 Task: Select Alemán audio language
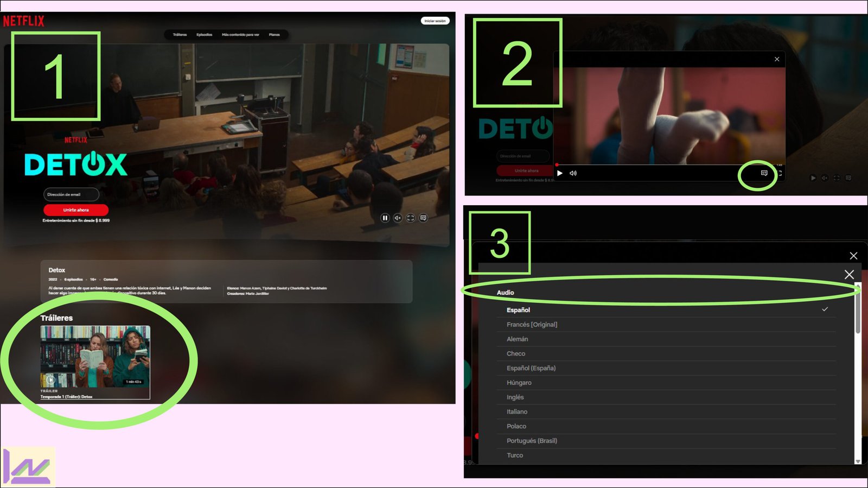tap(667, 339)
